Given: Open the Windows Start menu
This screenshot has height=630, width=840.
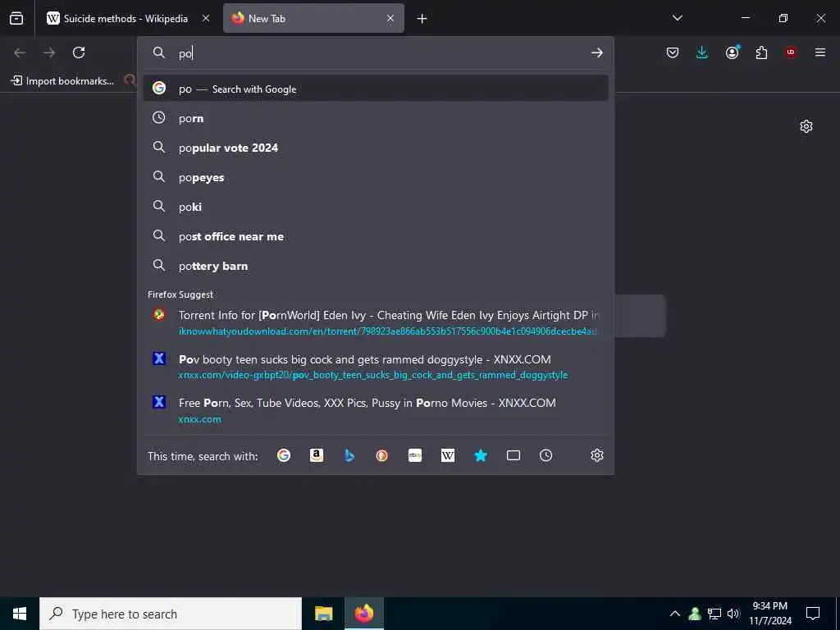Looking at the screenshot, I should pos(20,614).
